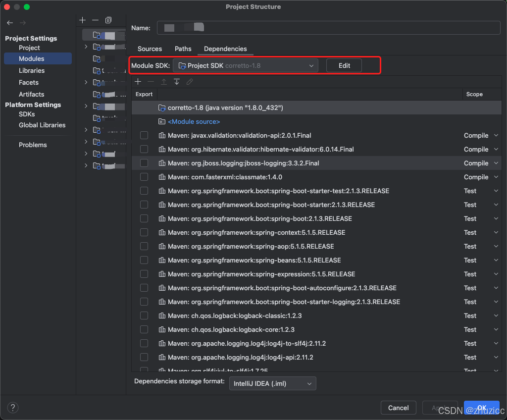Click the Cancel button
507x420 pixels.
398,408
